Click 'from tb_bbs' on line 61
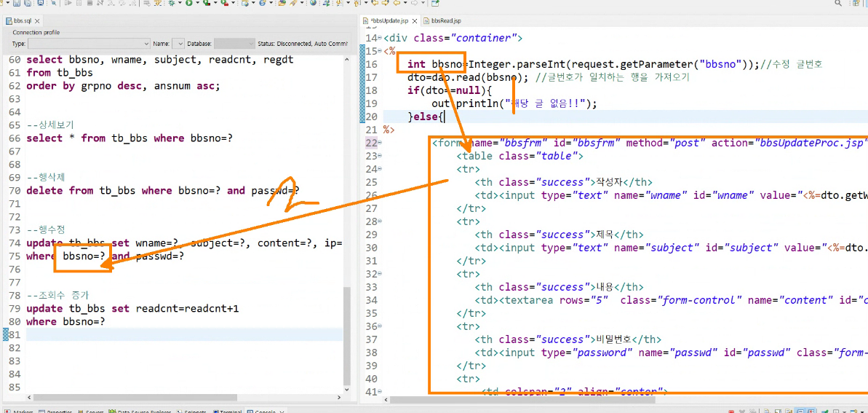This screenshot has height=413, width=868. click(x=59, y=73)
